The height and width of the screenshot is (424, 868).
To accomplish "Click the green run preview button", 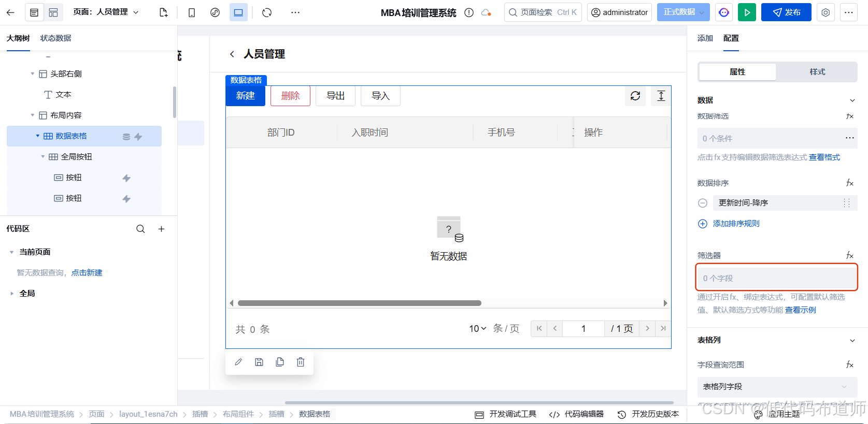I will pos(747,12).
